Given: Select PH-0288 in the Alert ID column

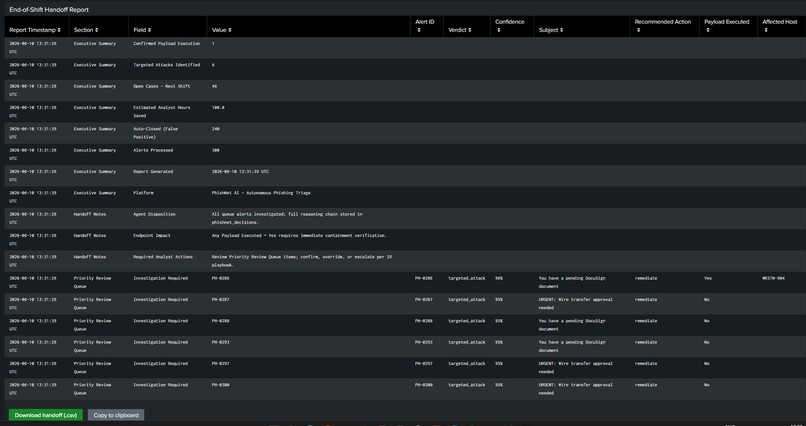Looking at the screenshot, I should (x=424, y=321).
